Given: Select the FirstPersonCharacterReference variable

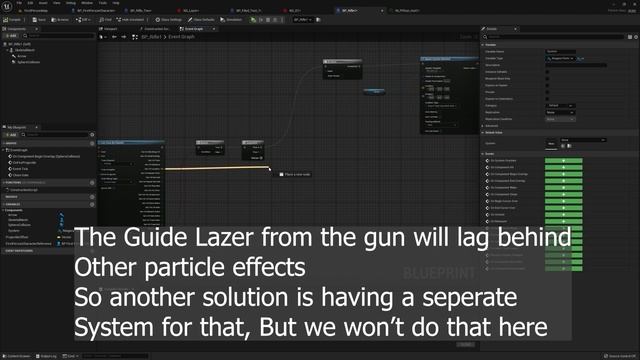Looking at the screenshot, I should 28,244.
